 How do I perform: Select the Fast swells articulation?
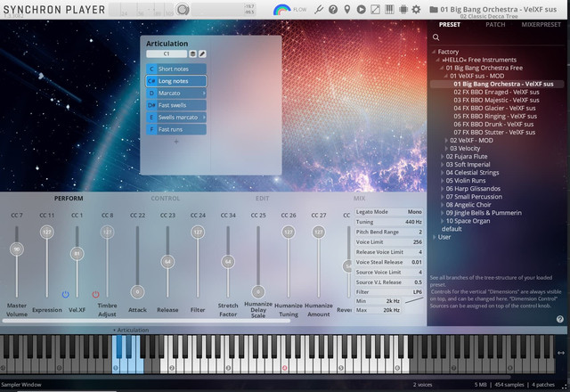(x=176, y=105)
